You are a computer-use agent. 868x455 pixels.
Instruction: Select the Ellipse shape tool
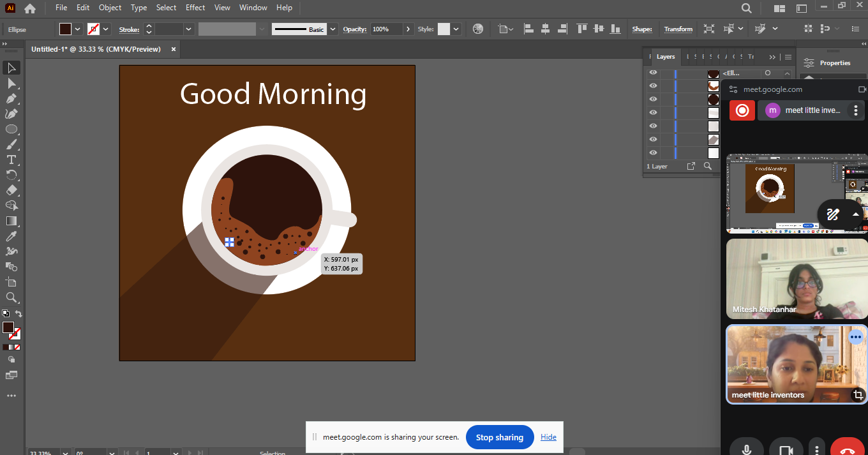[11, 130]
